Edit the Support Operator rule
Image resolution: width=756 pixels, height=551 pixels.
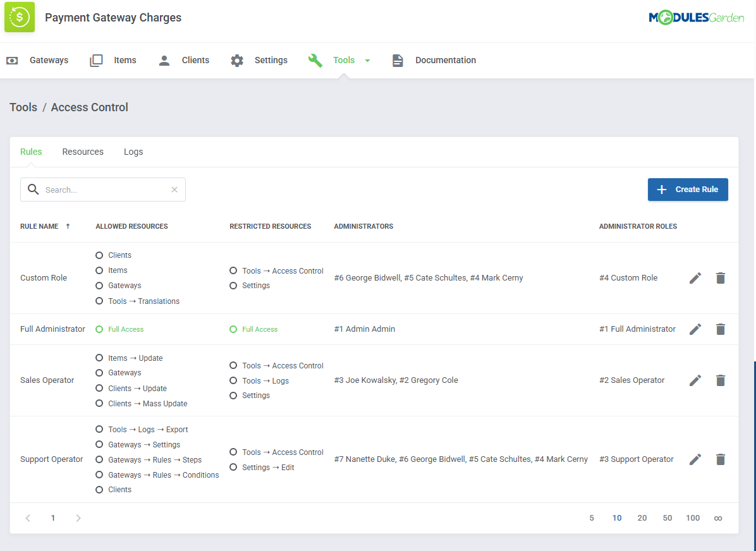[x=695, y=459]
